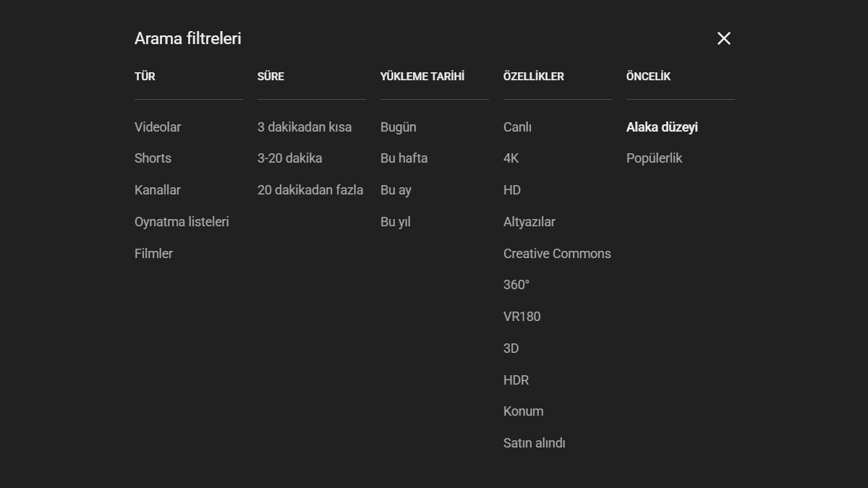Image resolution: width=868 pixels, height=488 pixels.
Task: Select the Filmler filter
Action: (153, 254)
